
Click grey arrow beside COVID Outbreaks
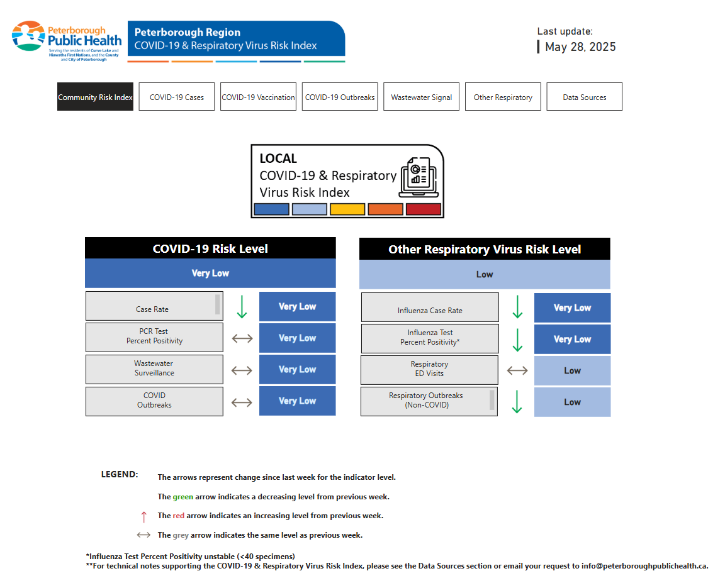pos(242,402)
